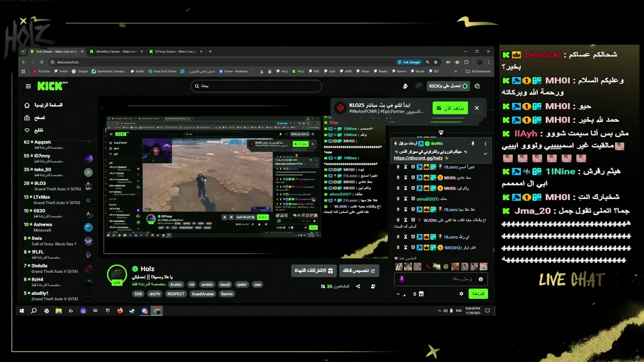The image size is (644, 362).
Task: Open Firefox from the taskbar
Action: (120, 311)
